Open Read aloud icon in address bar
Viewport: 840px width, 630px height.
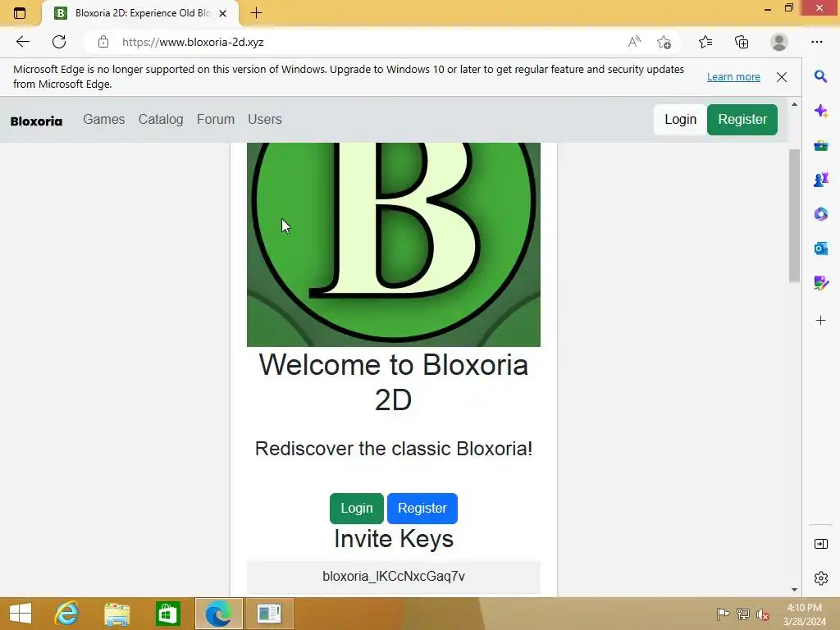tap(634, 42)
